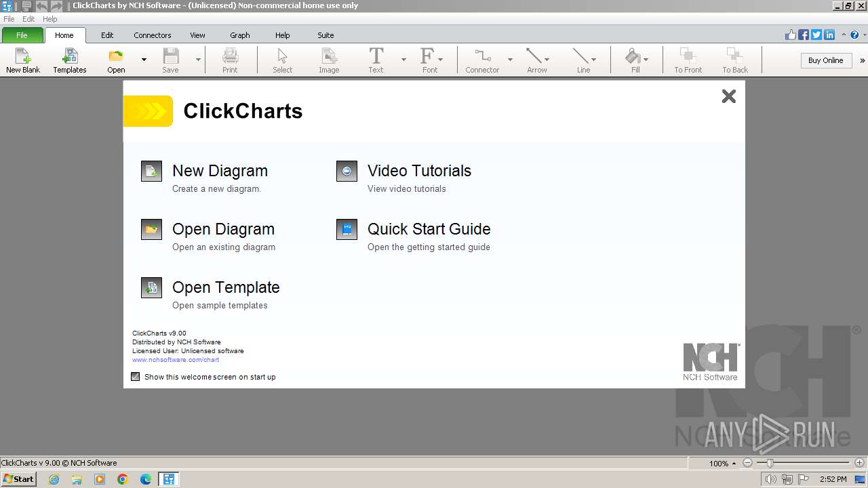Click the ClickCharts taskbar button

pos(168,479)
